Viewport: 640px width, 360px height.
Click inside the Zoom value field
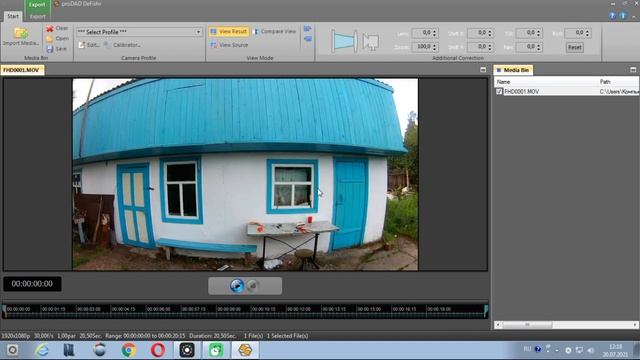(x=422, y=47)
